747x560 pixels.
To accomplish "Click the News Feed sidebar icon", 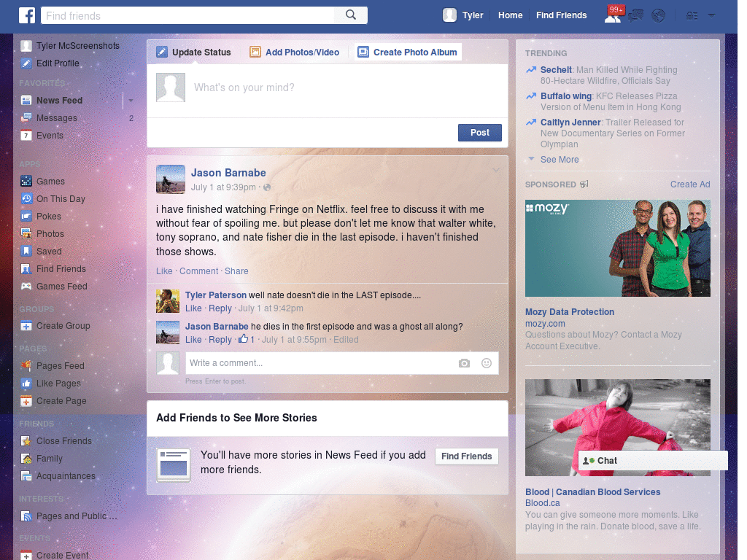I will (27, 101).
